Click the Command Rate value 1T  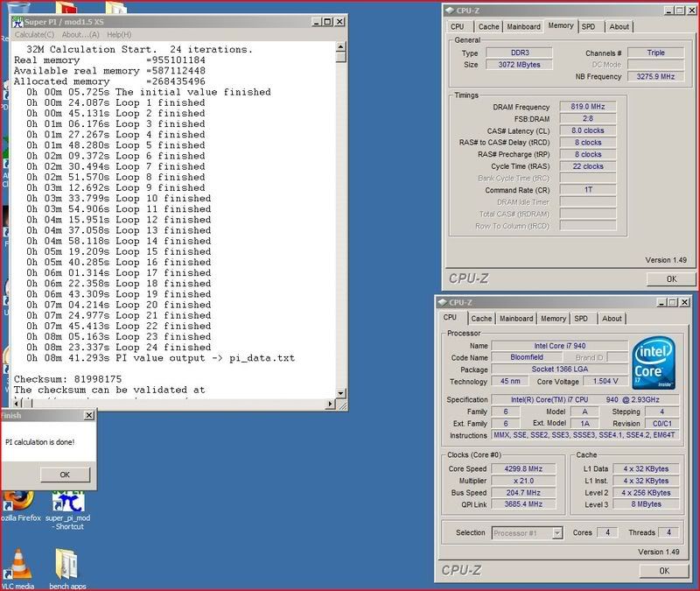coord(588,190)
